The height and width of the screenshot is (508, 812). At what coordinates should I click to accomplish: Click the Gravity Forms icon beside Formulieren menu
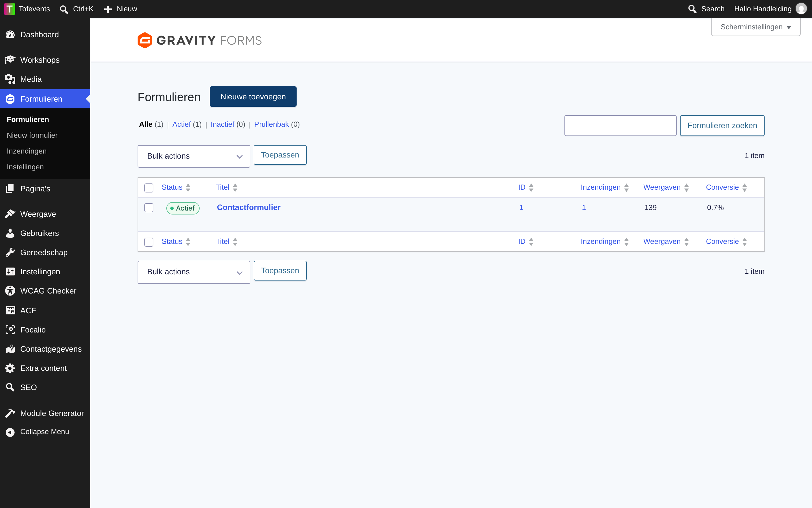click(10, 99)
